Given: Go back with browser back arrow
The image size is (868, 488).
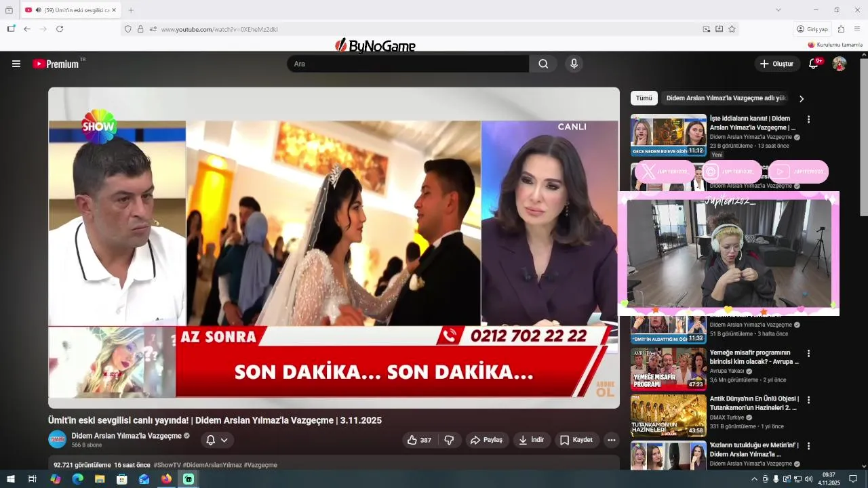Looking at the screenshot, I should tap(27, 29).
